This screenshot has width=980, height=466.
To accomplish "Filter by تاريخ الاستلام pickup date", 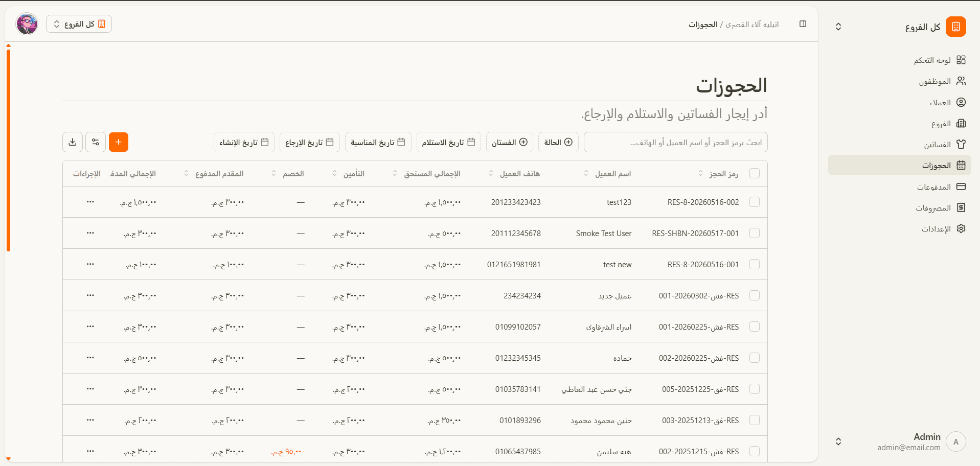I will 448,142.
